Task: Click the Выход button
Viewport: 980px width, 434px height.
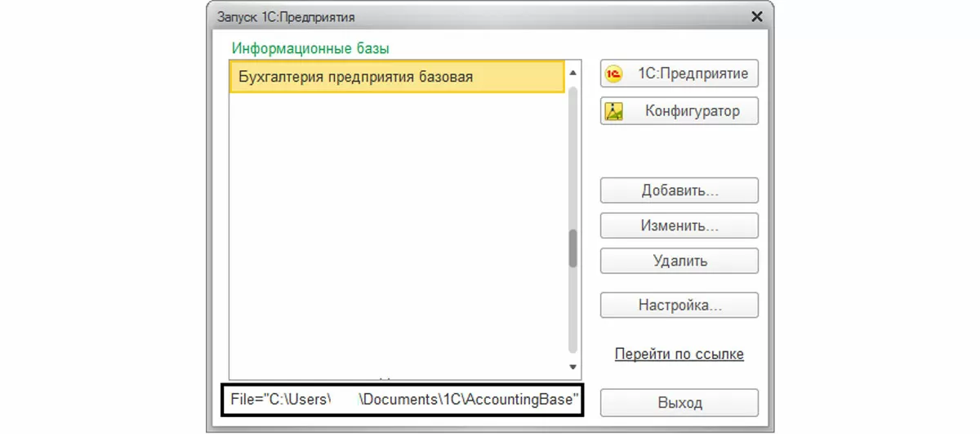Action: pos(679,403)
